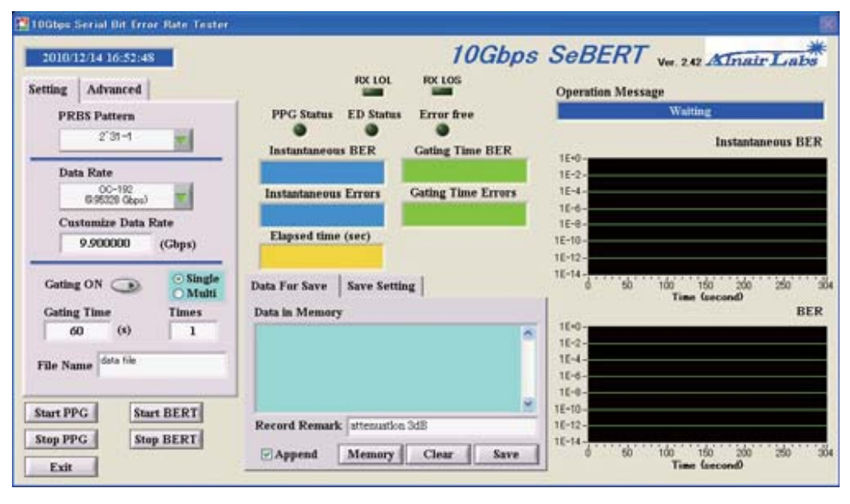Open the PRBS Pattern dropdown arrow
The width and height of the screenshot is (850, 504).
(183, 140)
